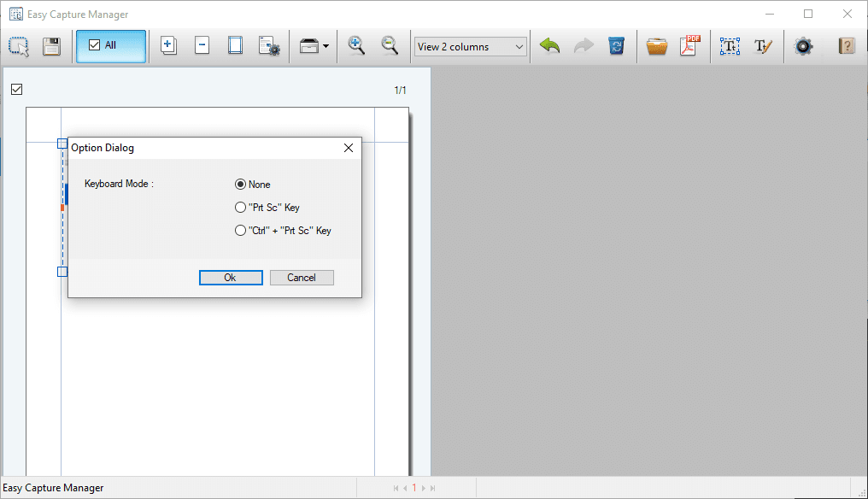Go to last page navigation arrow
The height and width of the screenshot is (499, 868).
tap(433, 488)
